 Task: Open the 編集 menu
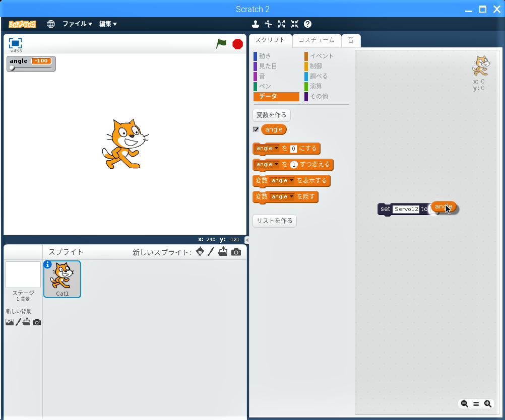(x=108, y=24)
